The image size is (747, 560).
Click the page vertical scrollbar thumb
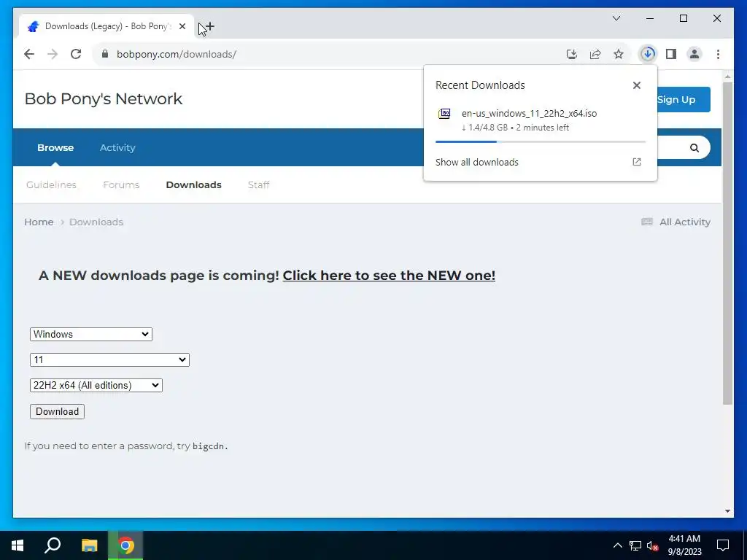(727, 243)
